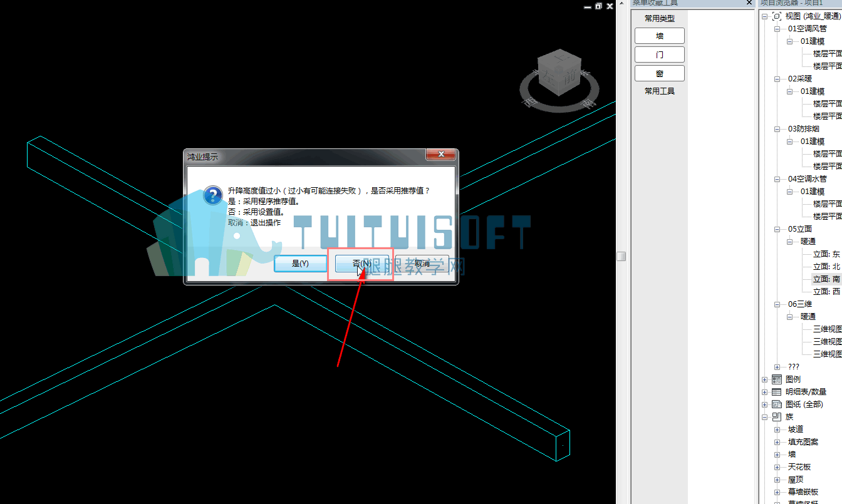Close the 鸿业提示 dialog with X

pyautogui.click(x=440, y=154)
